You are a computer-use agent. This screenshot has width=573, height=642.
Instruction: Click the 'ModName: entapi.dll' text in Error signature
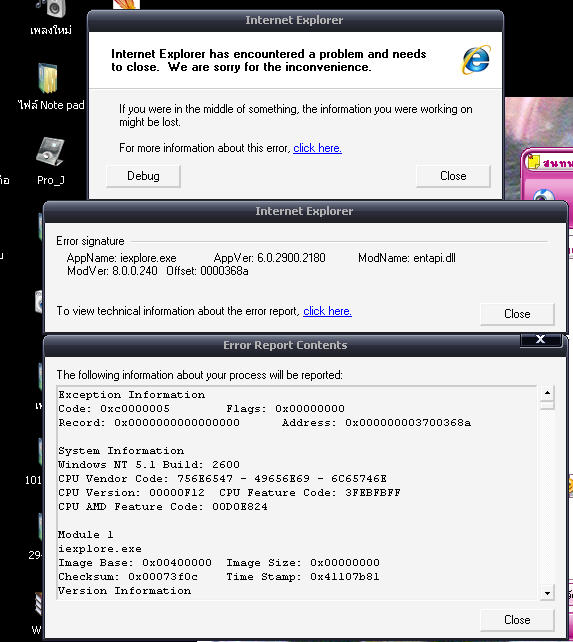pos(407,258)
